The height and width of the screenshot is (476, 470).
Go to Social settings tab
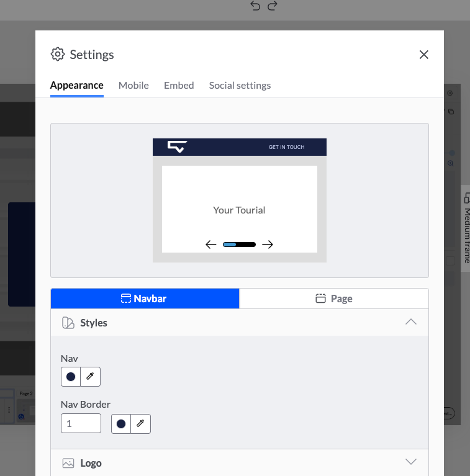pos(240,86)
